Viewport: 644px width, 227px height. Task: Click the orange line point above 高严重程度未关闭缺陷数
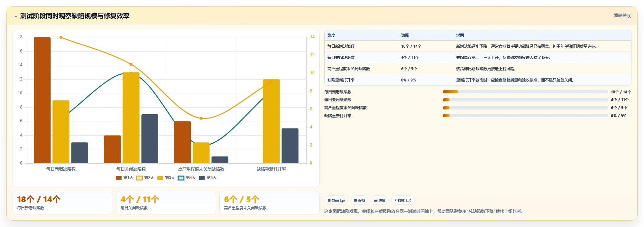coord(201,118)
